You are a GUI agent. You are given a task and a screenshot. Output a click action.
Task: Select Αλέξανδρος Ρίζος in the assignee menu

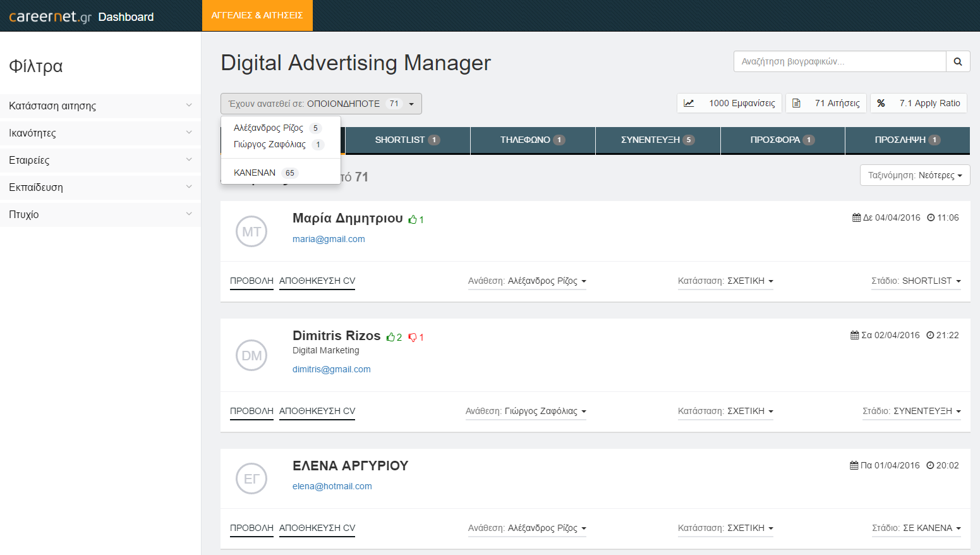pos(281,128)
